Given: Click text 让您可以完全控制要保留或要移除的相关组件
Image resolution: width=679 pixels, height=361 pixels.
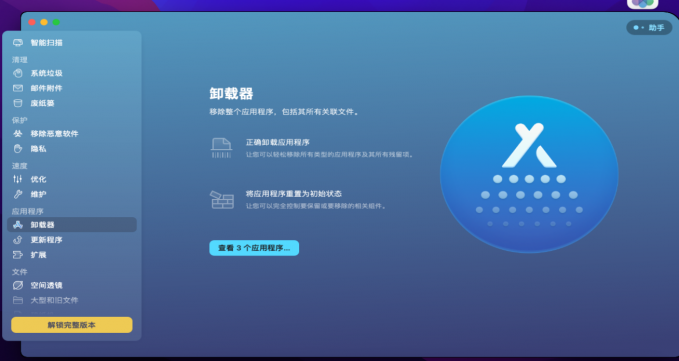Looking at the screenshot, I should point(316,206).
